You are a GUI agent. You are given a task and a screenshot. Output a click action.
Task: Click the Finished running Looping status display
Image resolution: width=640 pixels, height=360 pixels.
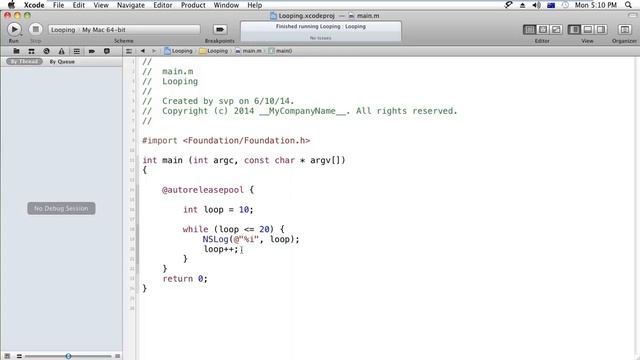320,26
